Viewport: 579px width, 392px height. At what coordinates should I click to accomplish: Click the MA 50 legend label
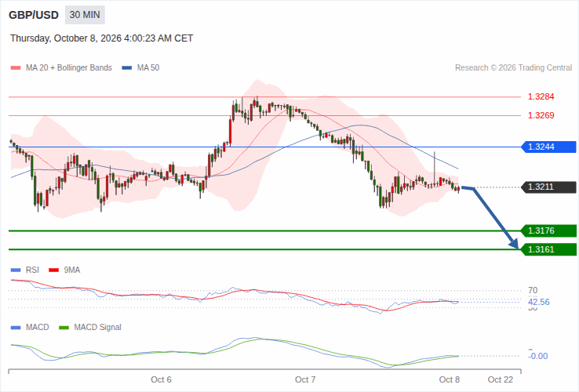[148, 68]
